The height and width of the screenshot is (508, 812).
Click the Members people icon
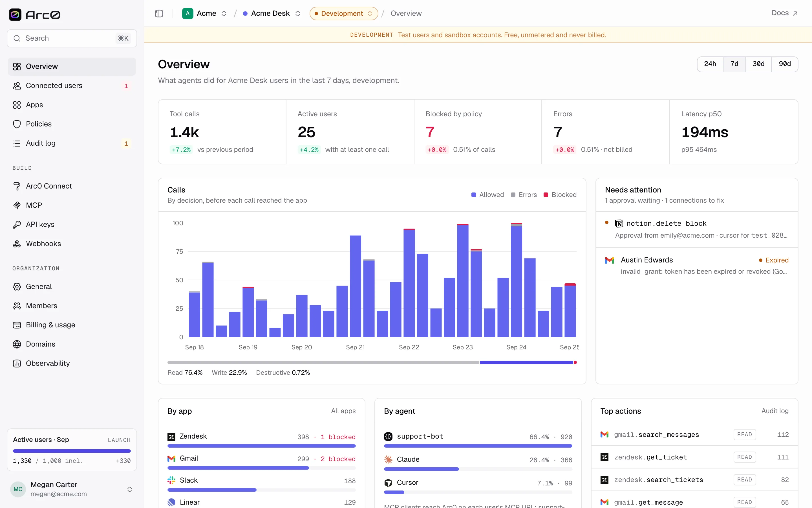[x=17, y=306]
